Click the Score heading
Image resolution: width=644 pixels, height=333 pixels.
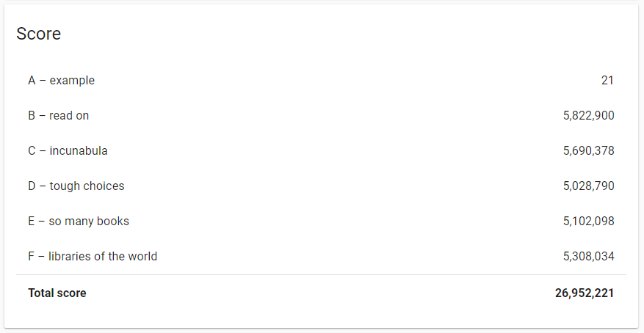pyautogui.click(x=39, y=34)
